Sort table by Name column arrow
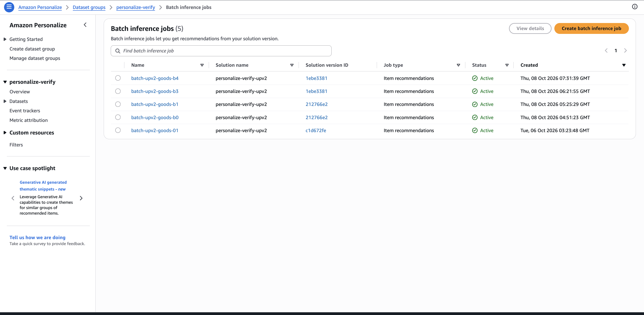This screenshot has width=644, height=315. click(x=202, y=65)
